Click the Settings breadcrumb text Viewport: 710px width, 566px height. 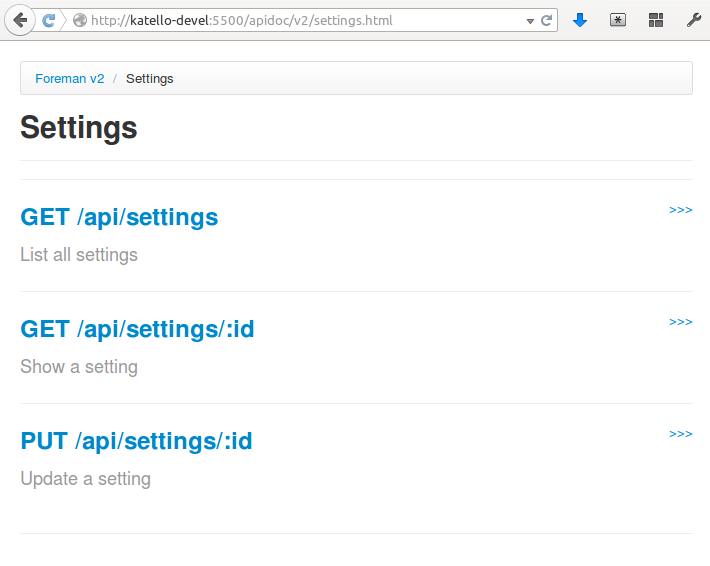[x=149, y=79]
